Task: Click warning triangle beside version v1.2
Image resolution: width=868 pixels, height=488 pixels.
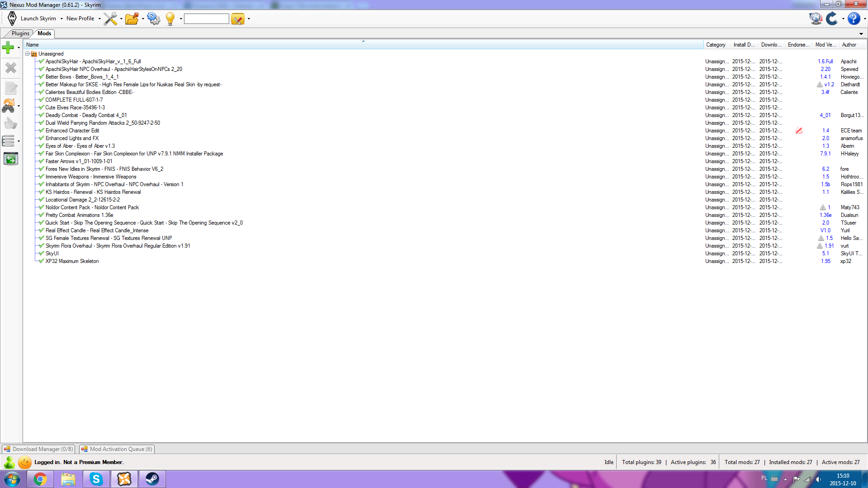Action: click(x=820, y=84)
